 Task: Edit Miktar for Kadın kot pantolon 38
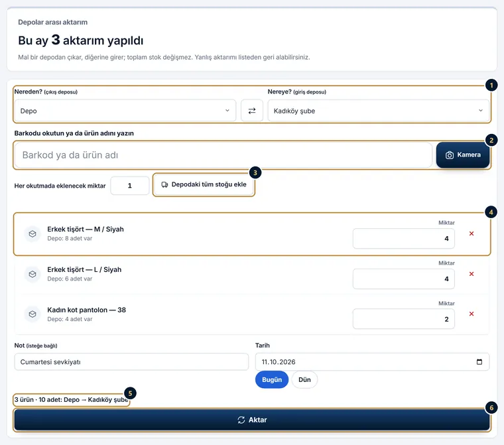(x=404, y=319)
